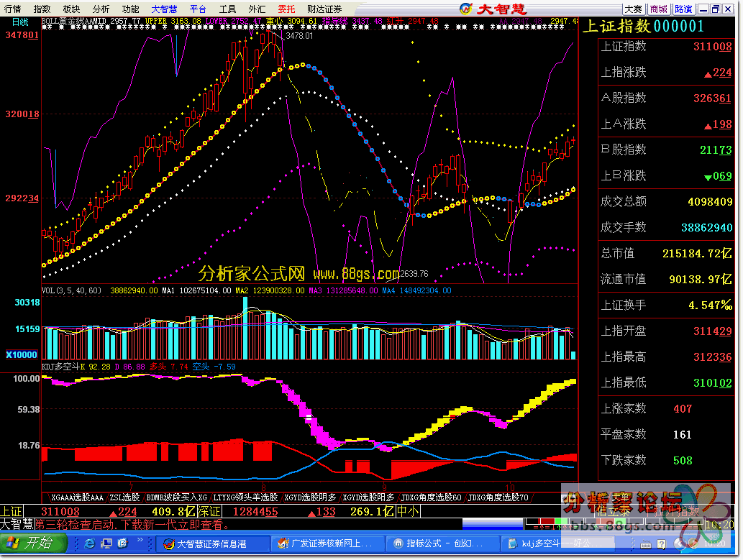The image size is (743, 560).
Task: Switch to XGYD选股阴多 indicator tab
Action: (x=310, y=497)
